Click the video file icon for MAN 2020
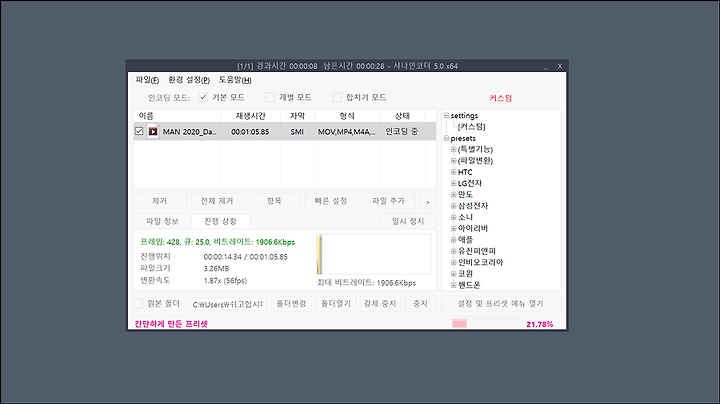The height and width of the screenshot is (404, 720). tap(153, 132)
